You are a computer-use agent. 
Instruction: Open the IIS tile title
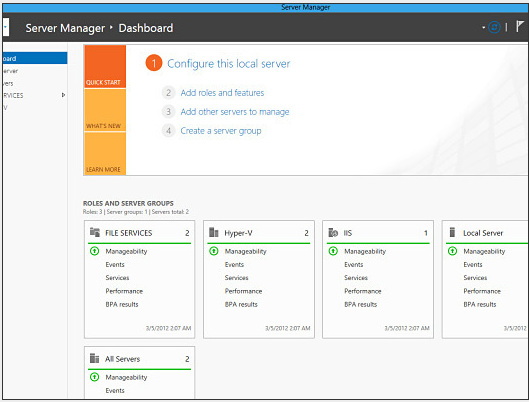348,233
